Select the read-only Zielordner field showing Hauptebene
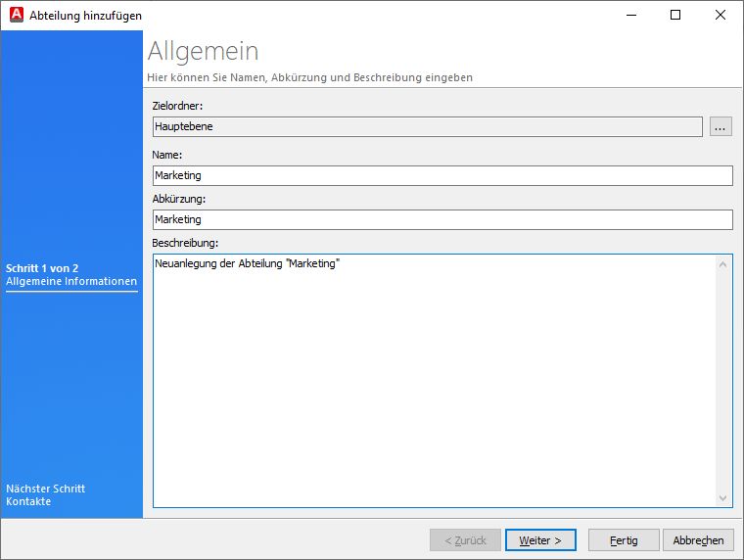Screen dimensions: 744x560 (427, 126)
